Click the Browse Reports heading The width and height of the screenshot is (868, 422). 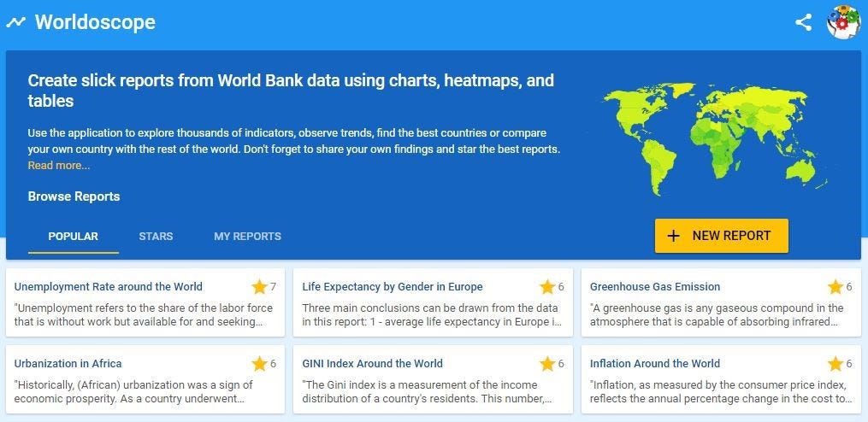coord(74,196)
